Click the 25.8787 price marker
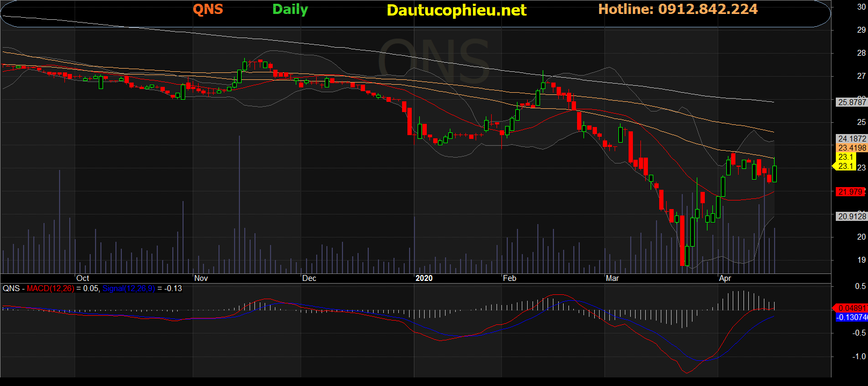This screenshot has width=868, height=386. coord(852,102)
